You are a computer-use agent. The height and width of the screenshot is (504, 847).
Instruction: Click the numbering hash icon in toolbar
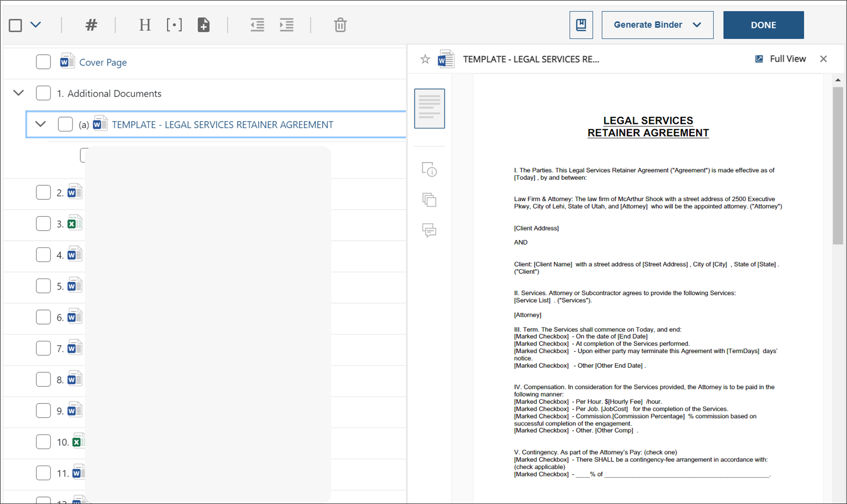tap(91, 25)
